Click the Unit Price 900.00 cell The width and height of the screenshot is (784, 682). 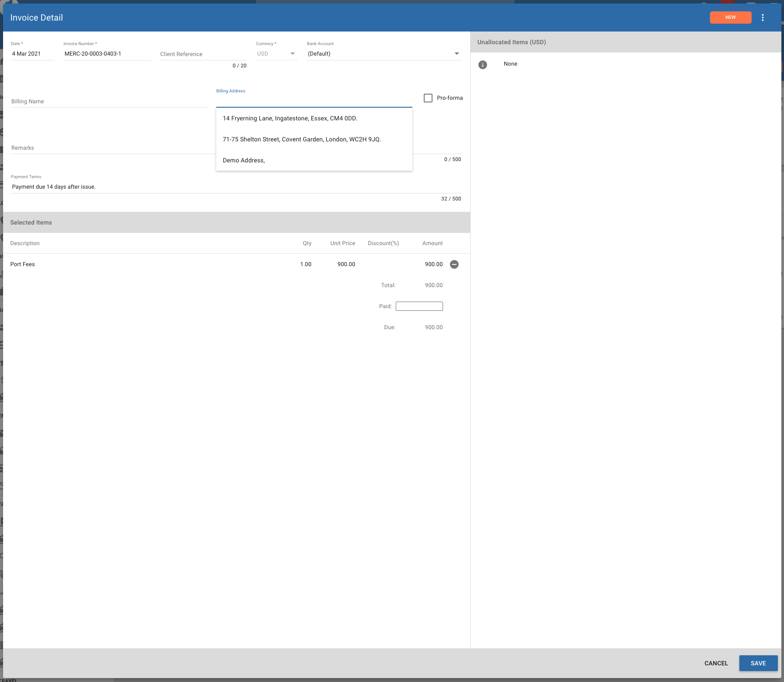pyautogui.click(x=346, y=264)
